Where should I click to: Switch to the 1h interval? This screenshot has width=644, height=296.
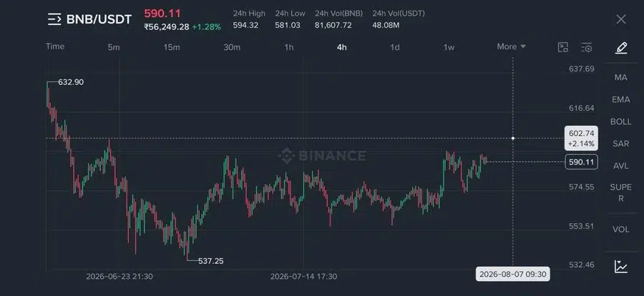pos(289,47)
